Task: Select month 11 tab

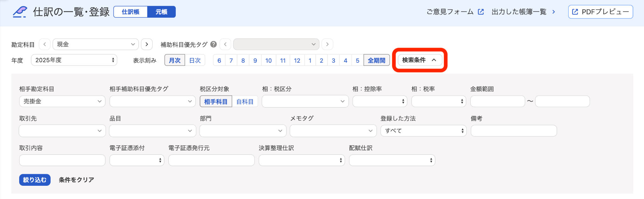Action: click(283, 60)
